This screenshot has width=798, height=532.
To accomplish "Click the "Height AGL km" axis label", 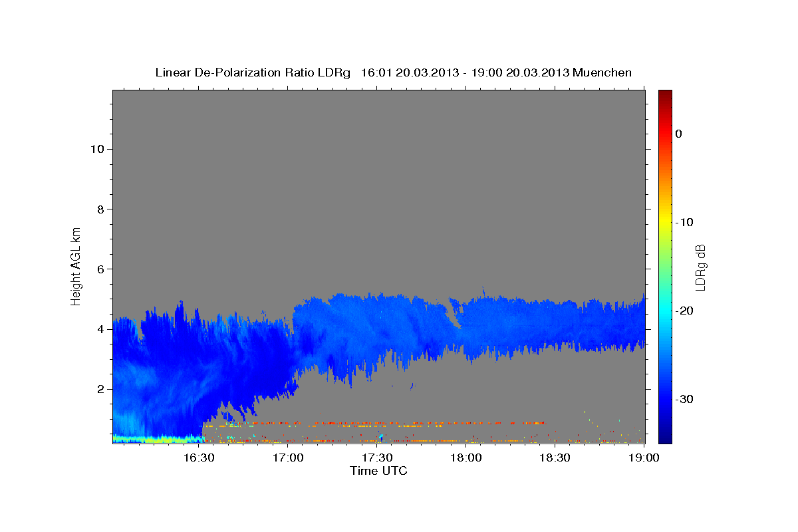I will pos(76,265).
